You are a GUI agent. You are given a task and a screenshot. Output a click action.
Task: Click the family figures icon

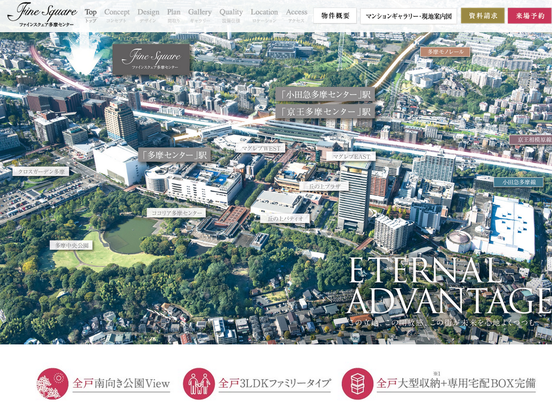(x=199, y=384)
